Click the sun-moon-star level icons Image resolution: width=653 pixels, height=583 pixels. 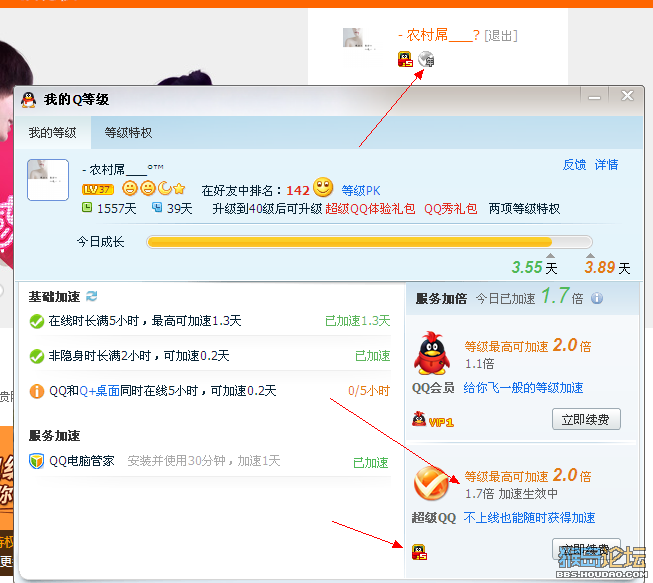pos(154,189)
